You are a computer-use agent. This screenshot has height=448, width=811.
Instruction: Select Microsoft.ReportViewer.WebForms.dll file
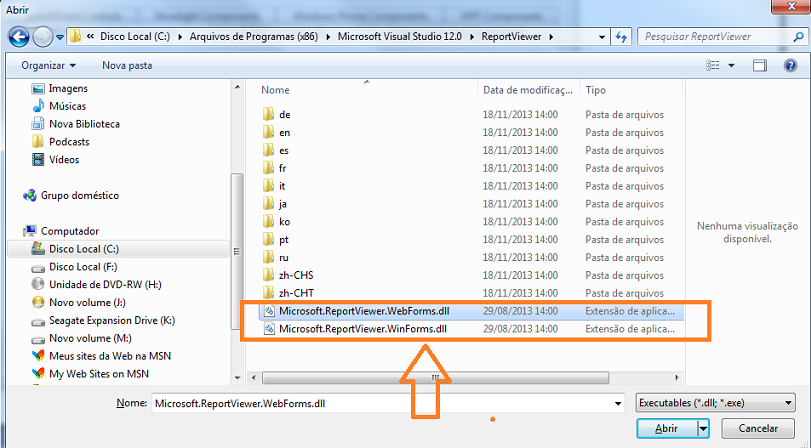pyautogui.click(x=471, y=311)
